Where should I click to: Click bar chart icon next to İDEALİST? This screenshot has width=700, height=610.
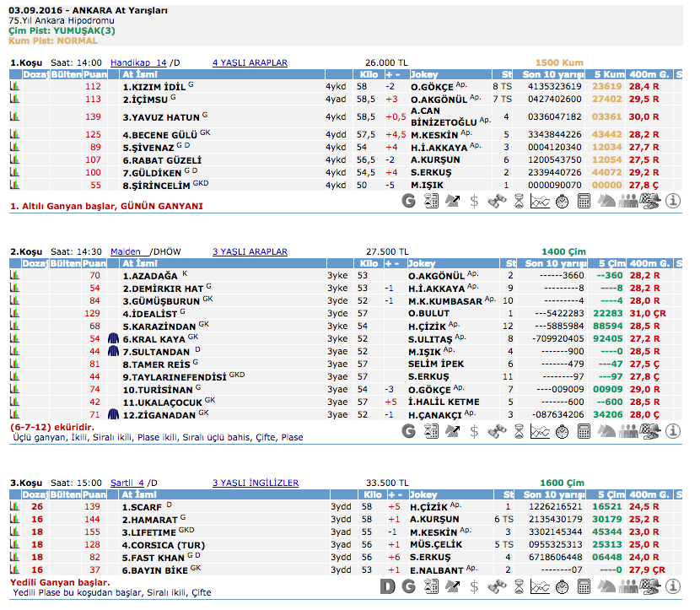pyautogui.click(x=14, y=313)
